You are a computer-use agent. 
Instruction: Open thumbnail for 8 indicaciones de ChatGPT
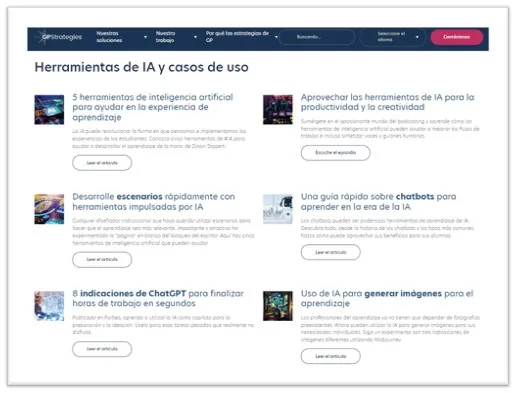point(49,306)
